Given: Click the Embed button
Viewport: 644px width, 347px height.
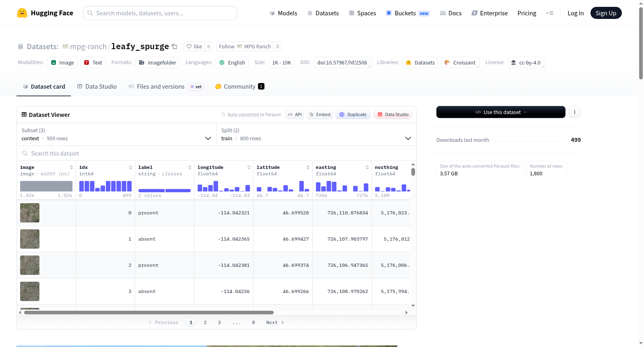Looking at the screenshot, I should (320, 114).
